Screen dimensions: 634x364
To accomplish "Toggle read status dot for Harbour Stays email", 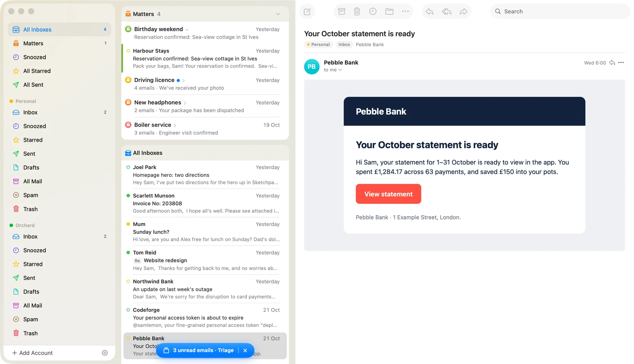I will click(128, 51).
